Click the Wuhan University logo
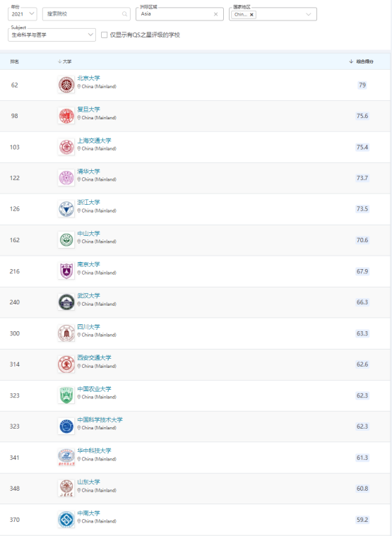The width and height of the screenshot is (392, 536). point(66,302)
